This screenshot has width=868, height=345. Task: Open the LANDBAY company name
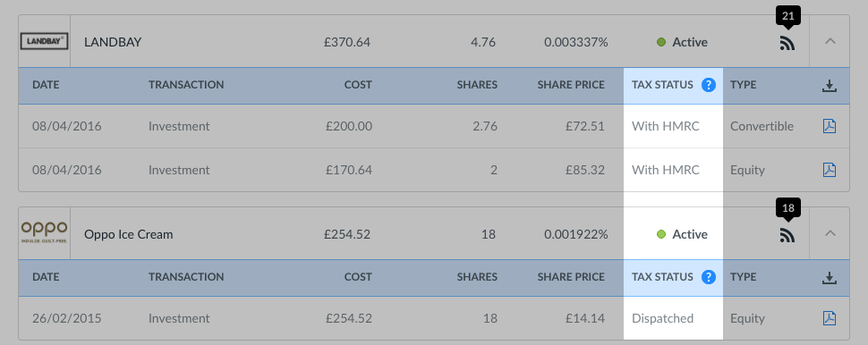(113, 42)
